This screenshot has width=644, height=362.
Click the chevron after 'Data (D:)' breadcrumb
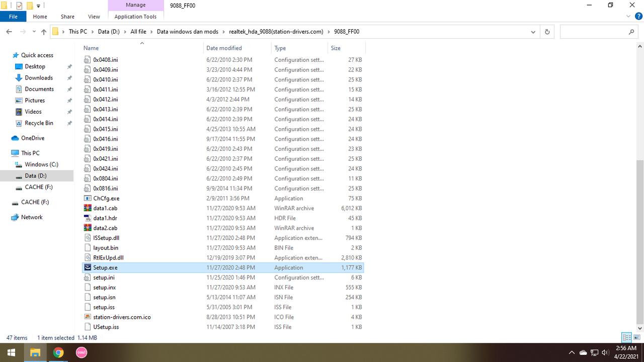point(125,32)
